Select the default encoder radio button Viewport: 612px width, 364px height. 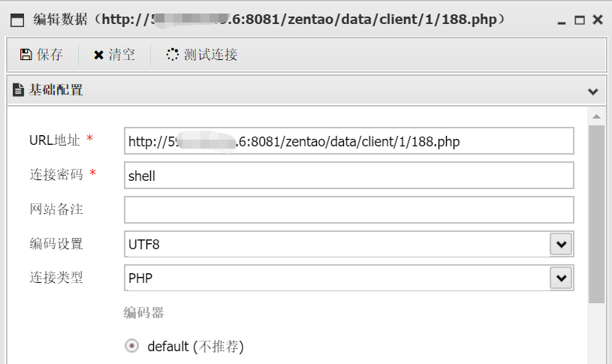[x=132, y=346]
